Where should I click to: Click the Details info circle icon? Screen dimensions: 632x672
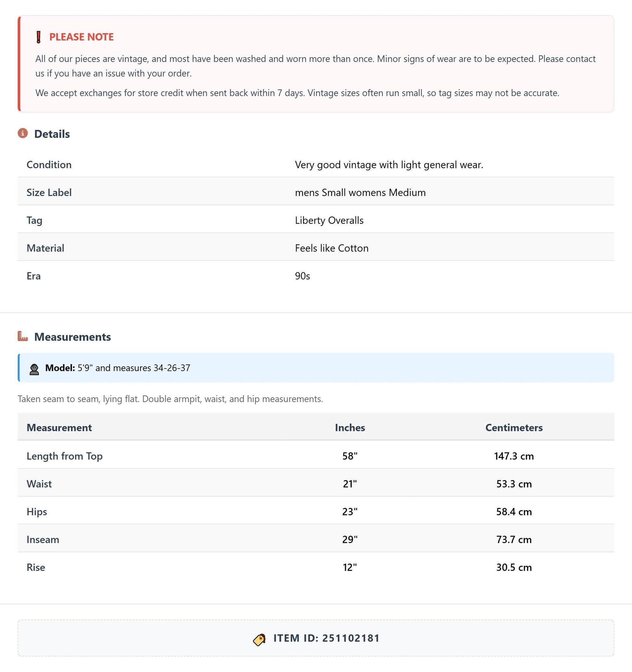click(23, 133)
